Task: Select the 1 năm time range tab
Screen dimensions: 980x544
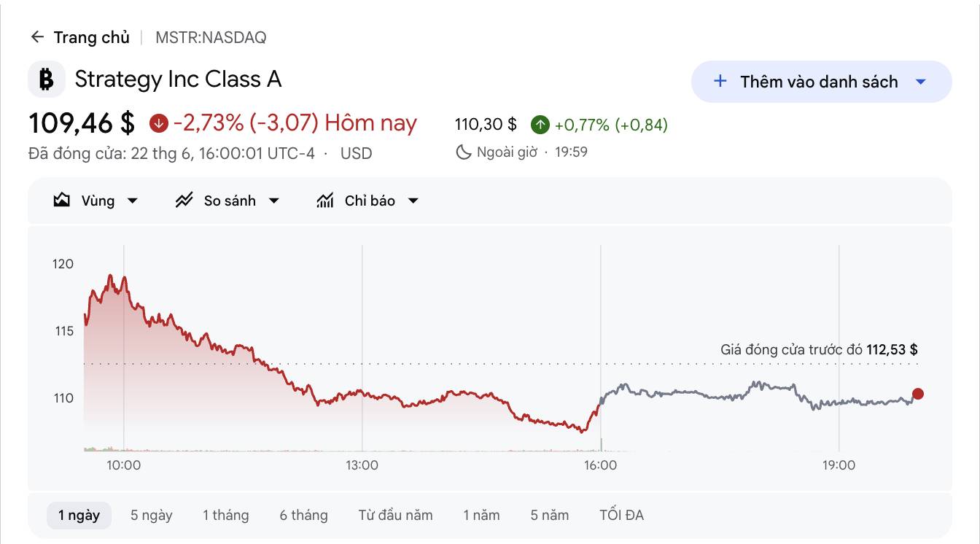Action: pyautogui.click(x=482, y=516)
